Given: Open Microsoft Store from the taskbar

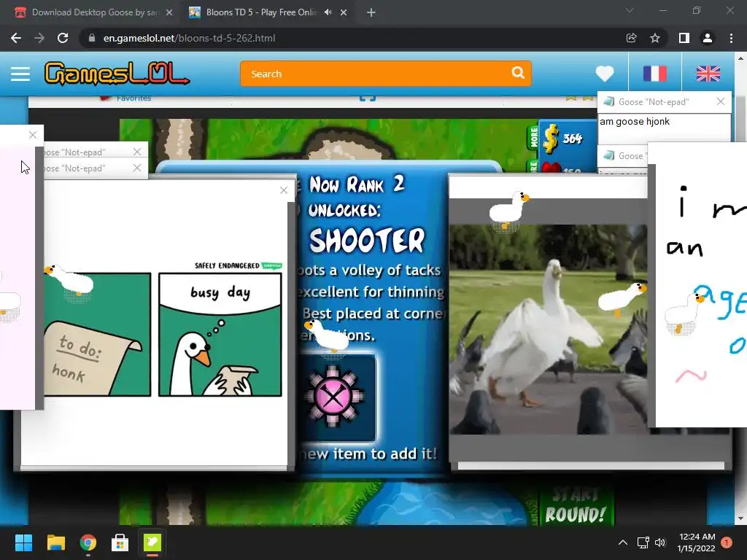Looking at the screenshot, I should [120, 542].
